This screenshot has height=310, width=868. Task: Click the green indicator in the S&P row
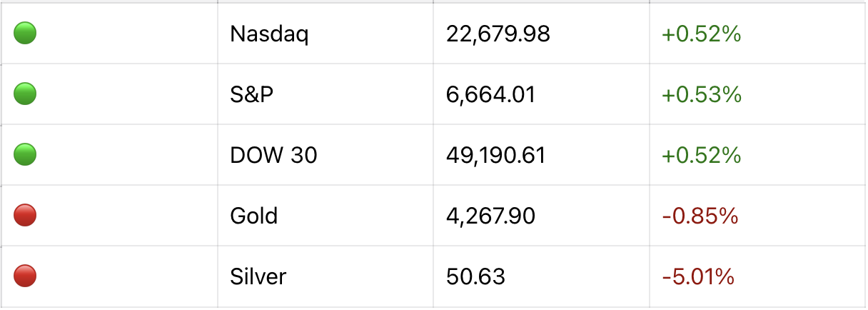coord(25,94)
